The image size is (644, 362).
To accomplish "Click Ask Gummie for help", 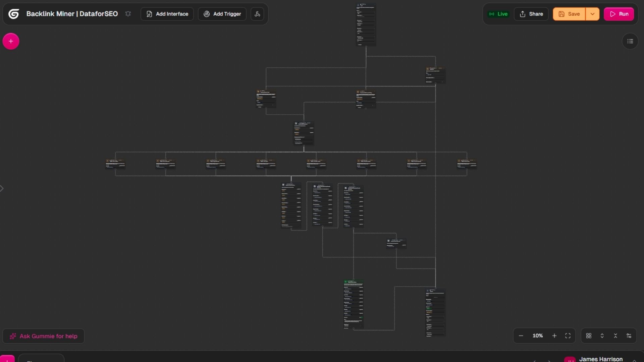I will (x=44, y=336).
